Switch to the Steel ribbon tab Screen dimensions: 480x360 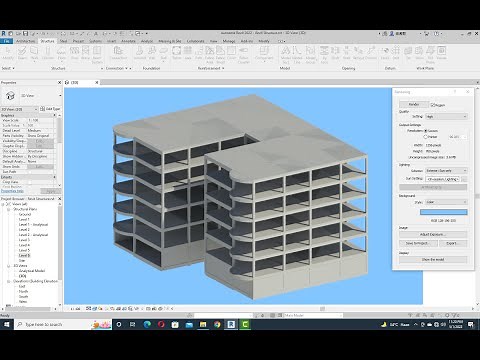click(64, 41)
